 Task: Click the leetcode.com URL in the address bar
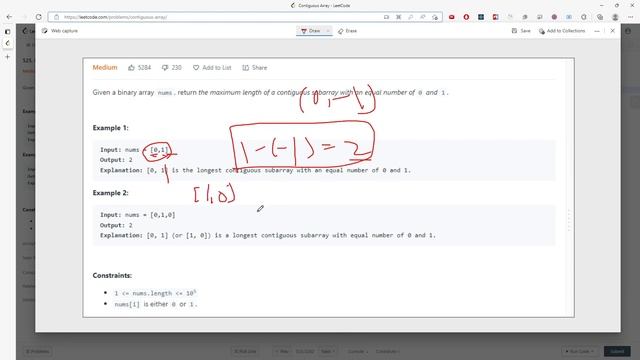tap(116, 17)
